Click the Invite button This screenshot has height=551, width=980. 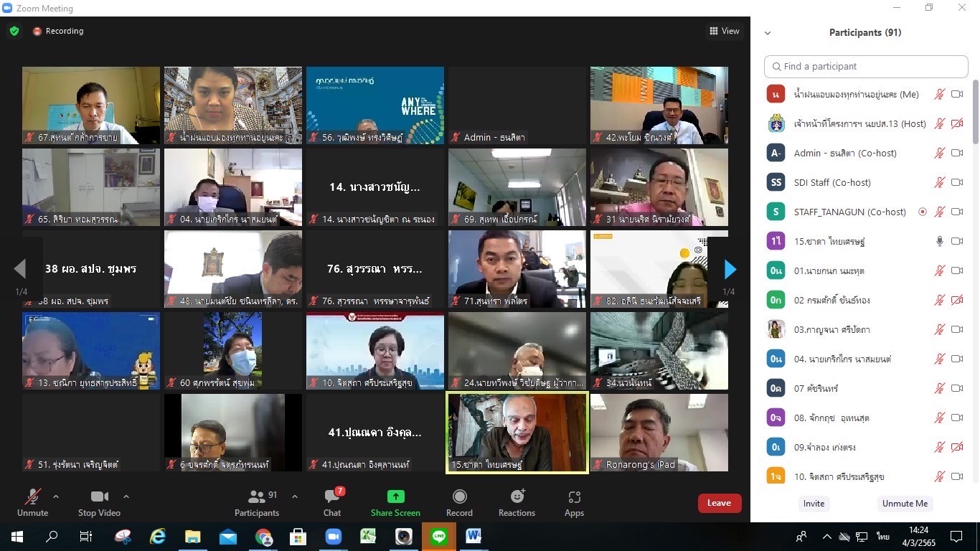tap(814, 504)
